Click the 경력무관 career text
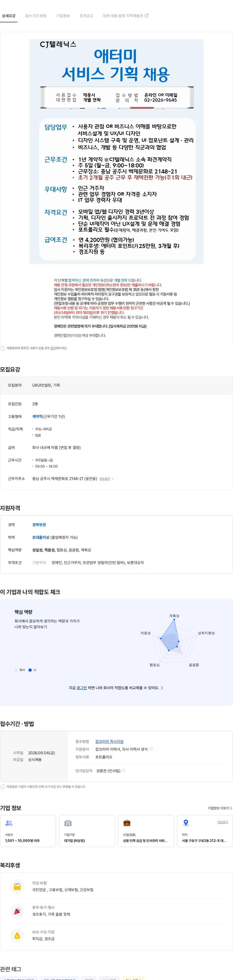The width and height of the screenshot is (233, 980). point(39,525)
